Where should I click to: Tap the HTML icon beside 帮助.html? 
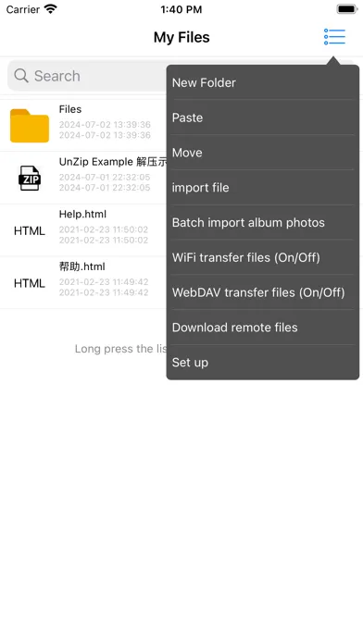[x=30, y=283]
